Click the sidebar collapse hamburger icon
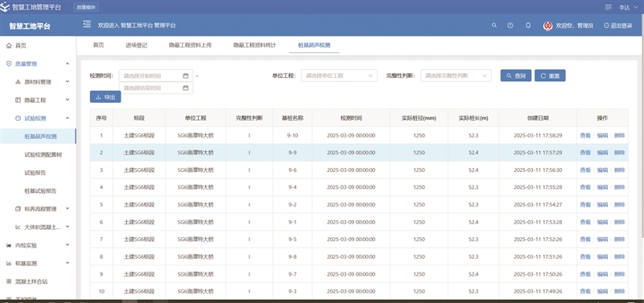Screen dimensions: 644x303 [x=87, y=25]
